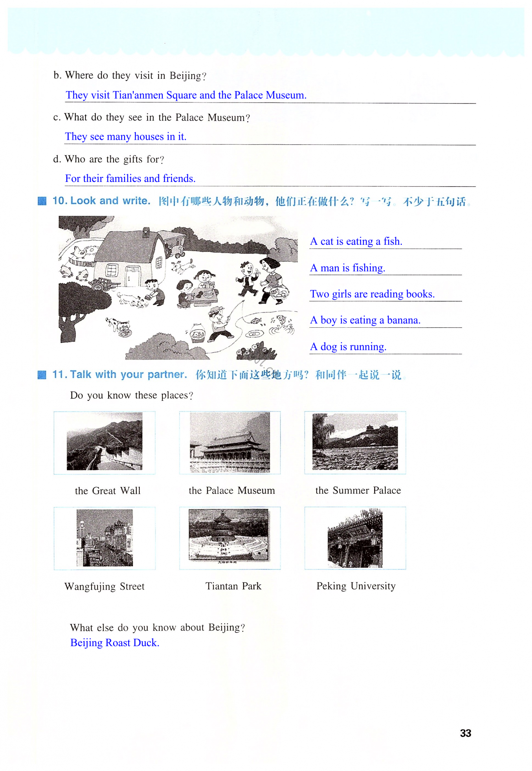Click the 'Two girls are reading books.' line

click(372, 294)
